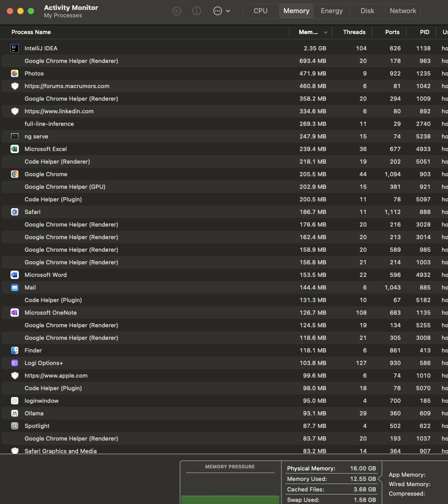Open the Network tab
The image size is (448, 504).
(x=403, y=11)
